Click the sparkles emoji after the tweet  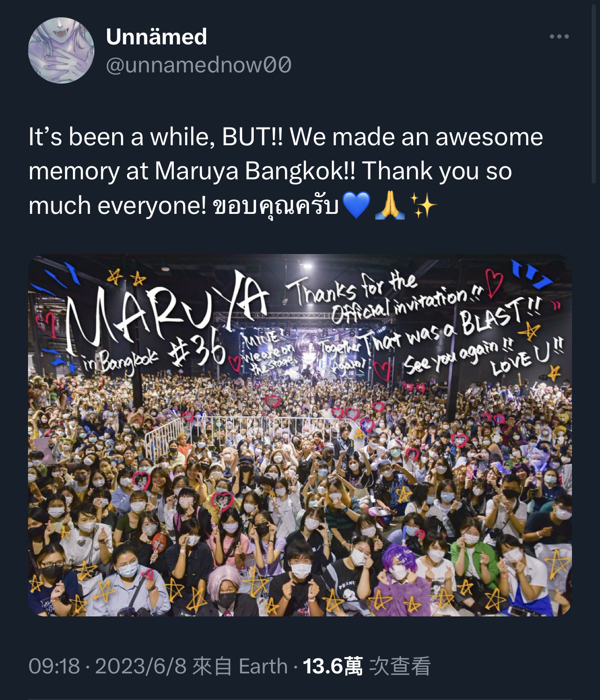pyautogui.click(x=423, y=205)
